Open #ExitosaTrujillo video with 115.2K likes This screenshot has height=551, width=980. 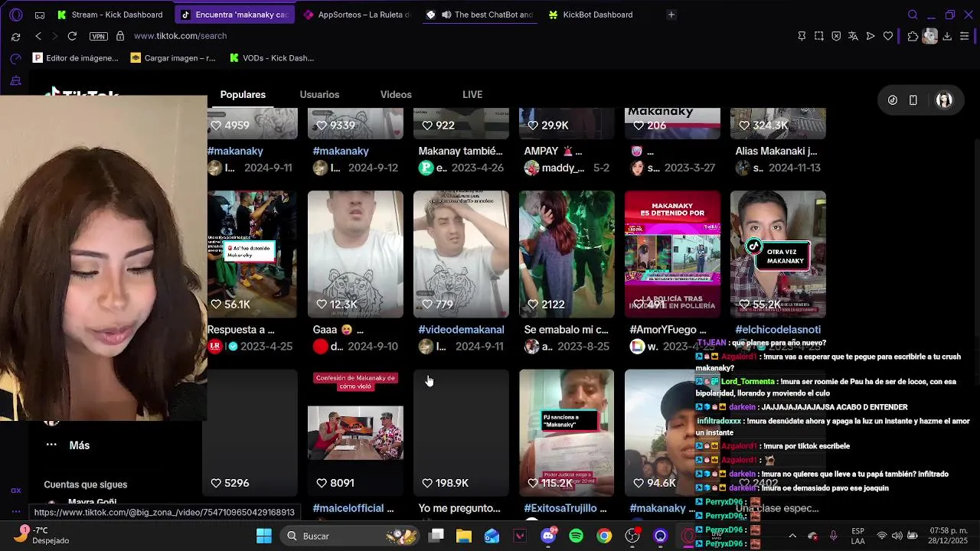click(x=567, y=433)
